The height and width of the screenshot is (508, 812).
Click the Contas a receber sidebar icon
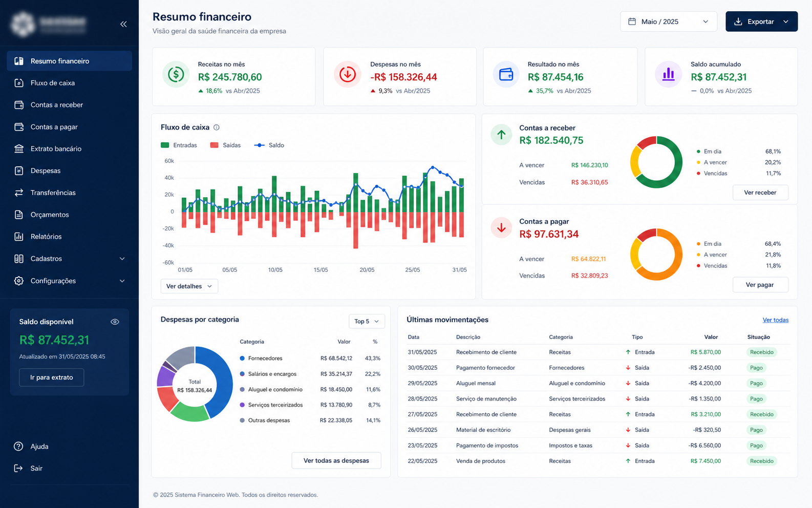(19, 105)
